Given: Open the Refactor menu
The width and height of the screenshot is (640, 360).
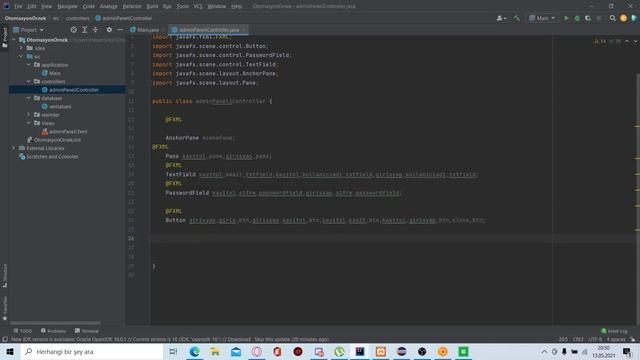Looking at the screenshot, I should click(132, 7).
